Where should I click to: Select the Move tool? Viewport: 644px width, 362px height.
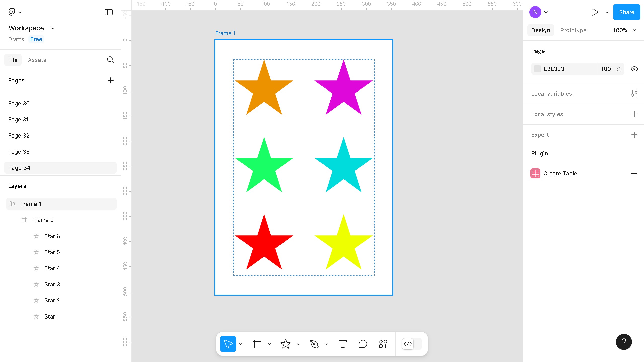228,344
